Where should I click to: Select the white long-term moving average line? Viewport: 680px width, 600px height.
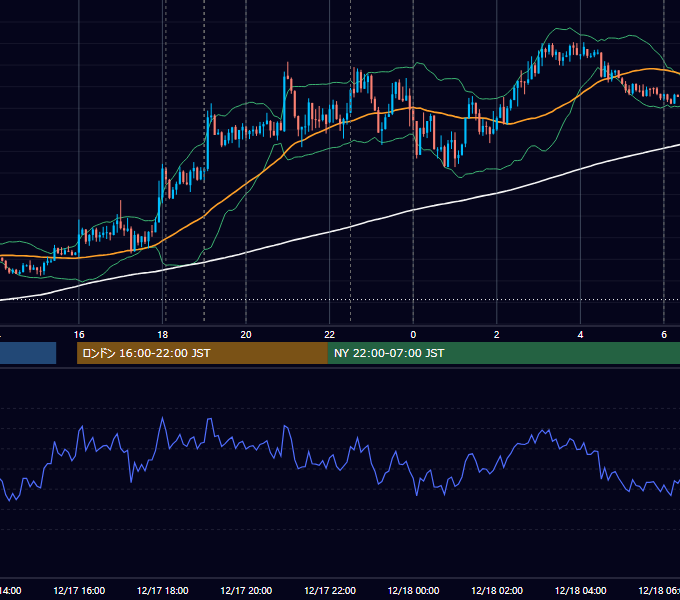[x=330, y=232]
